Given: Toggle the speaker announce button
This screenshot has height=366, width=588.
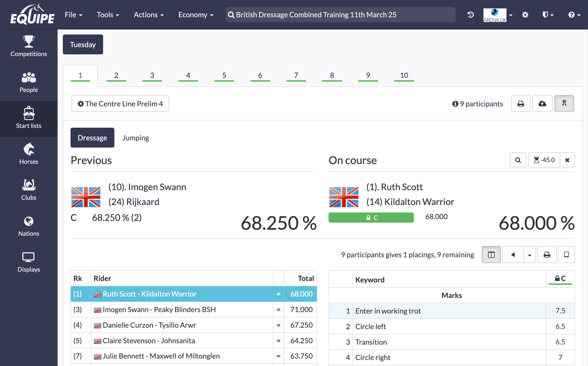Looking at the screenshot, I should point(513,254).
